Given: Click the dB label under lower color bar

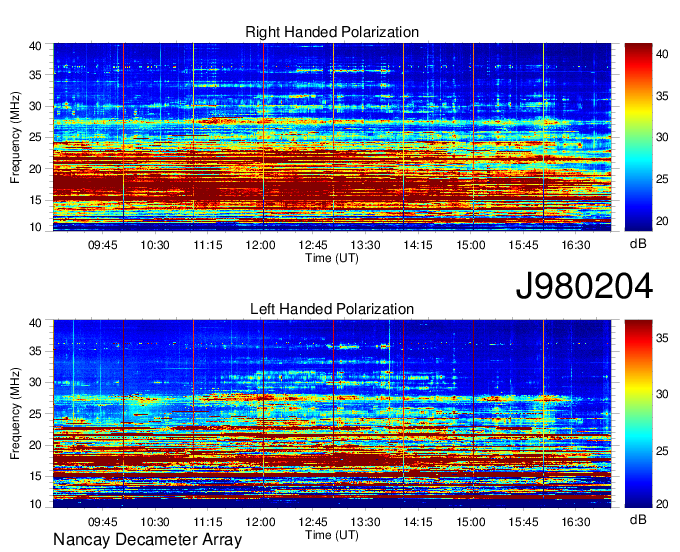Looking at the screenshot, I should point(638,519).
